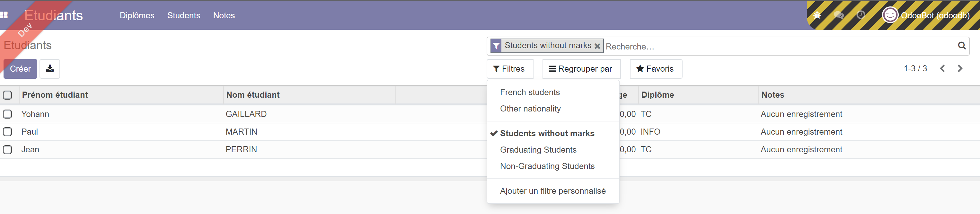The height and width of the screenshot is (214, 980).
Task: Tick the checkbox for Yohann GAILLARD
Action: tap(8, 114)
